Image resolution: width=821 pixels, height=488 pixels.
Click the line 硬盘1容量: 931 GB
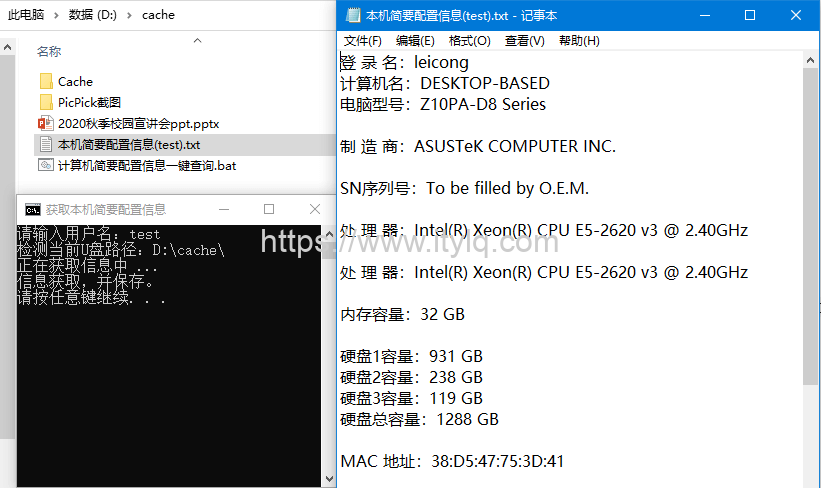[411, 356]
